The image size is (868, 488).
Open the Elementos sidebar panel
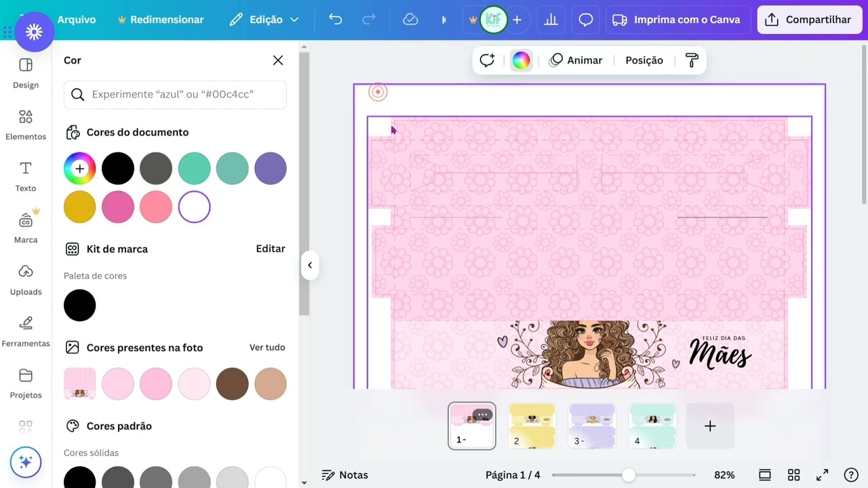point(26,125)
